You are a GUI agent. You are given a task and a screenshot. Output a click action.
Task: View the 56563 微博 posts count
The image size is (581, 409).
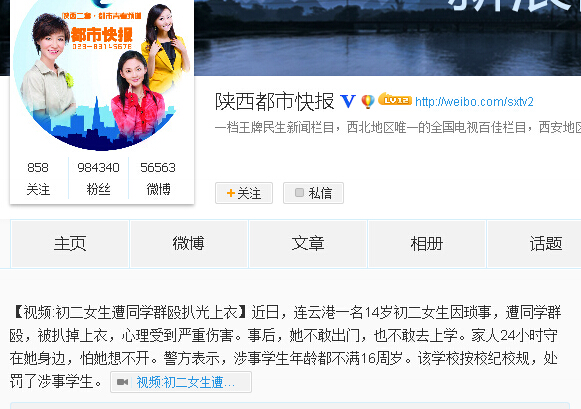[x=158, y=178]
